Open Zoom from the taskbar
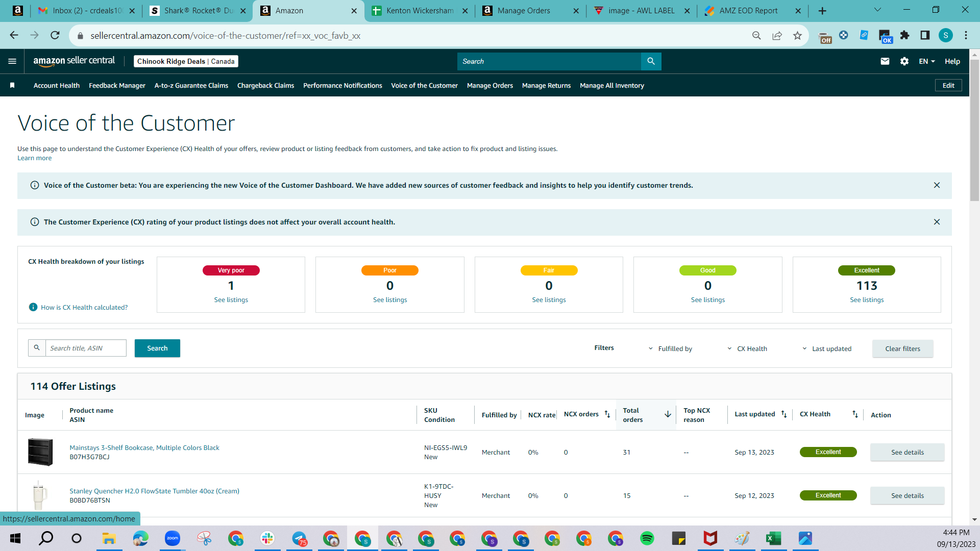Viewport: 980px width, 551px height. tap(173, 538)
